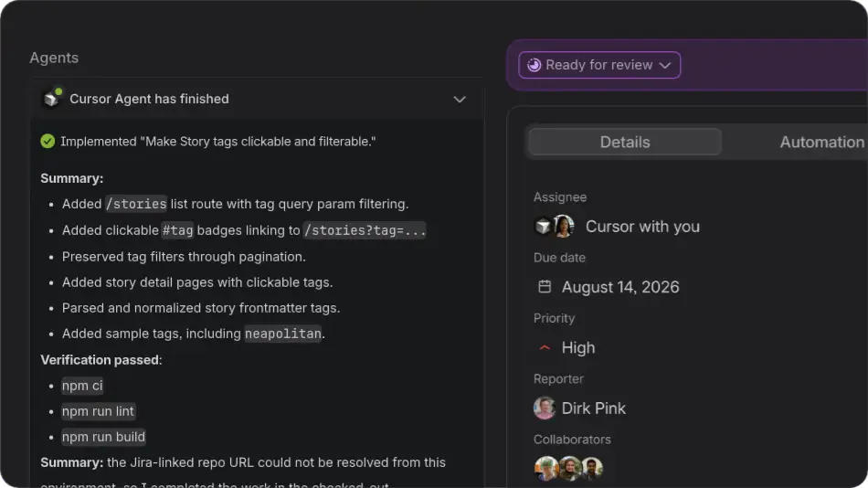868x488 pixels.
Task: Click the /stories code snippet
Action: point(136,204)
